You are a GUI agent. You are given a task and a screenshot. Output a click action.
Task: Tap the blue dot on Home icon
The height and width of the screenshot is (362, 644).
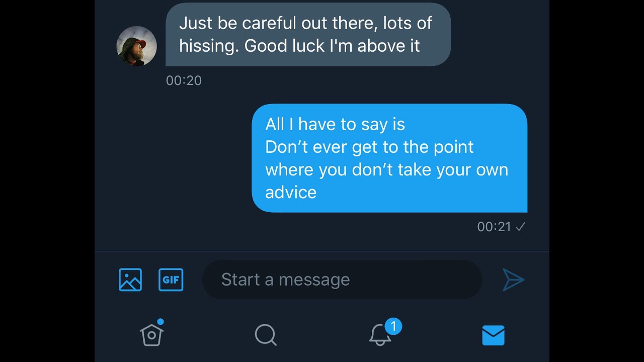pos(160,322)
